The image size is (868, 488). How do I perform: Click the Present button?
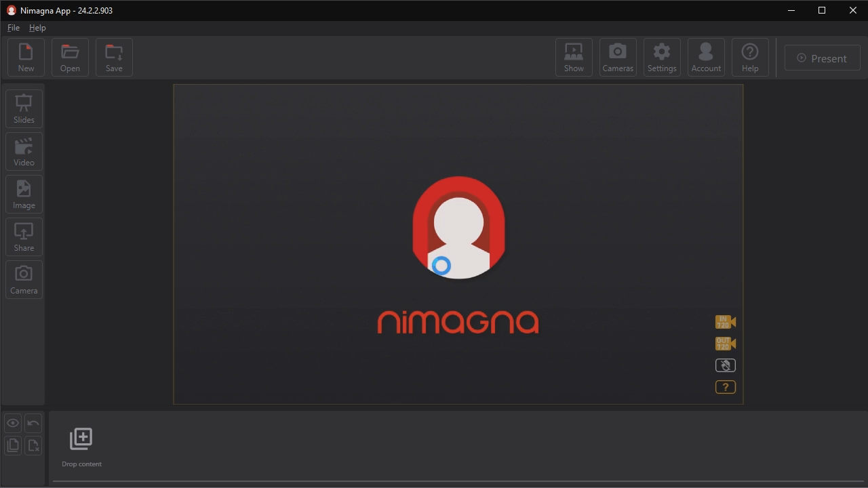[x=823, y=58]
